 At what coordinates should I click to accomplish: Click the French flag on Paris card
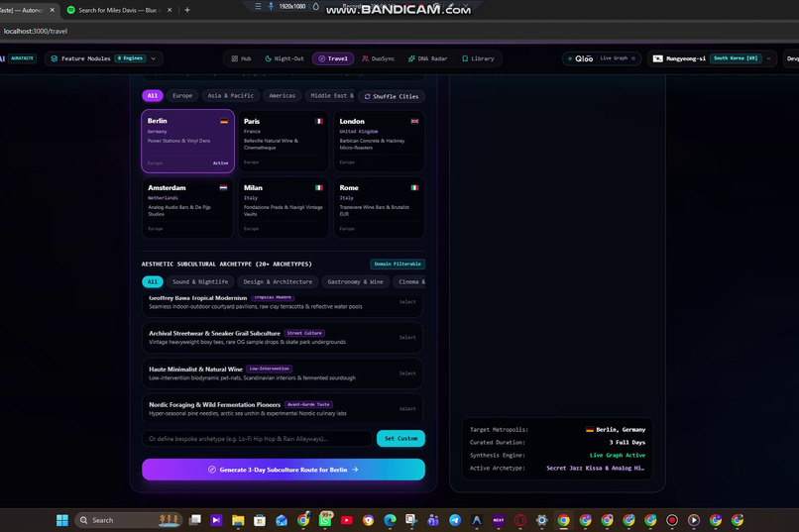319,121
